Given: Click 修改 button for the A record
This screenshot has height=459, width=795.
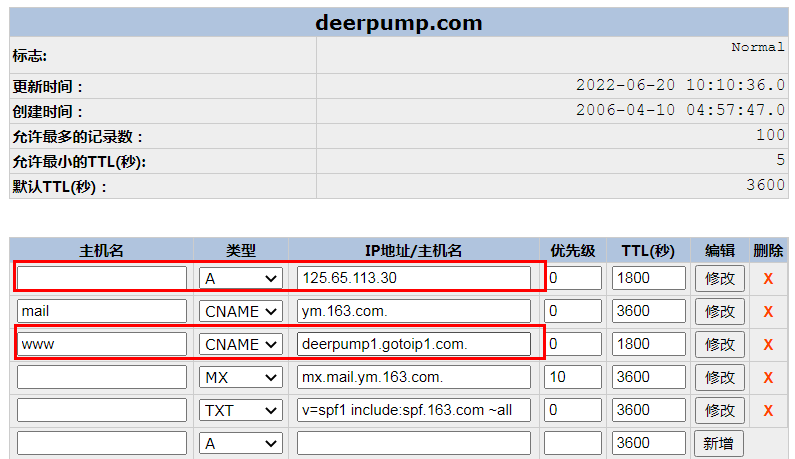Looking at the screenshot, I should [x=719, y=279].
